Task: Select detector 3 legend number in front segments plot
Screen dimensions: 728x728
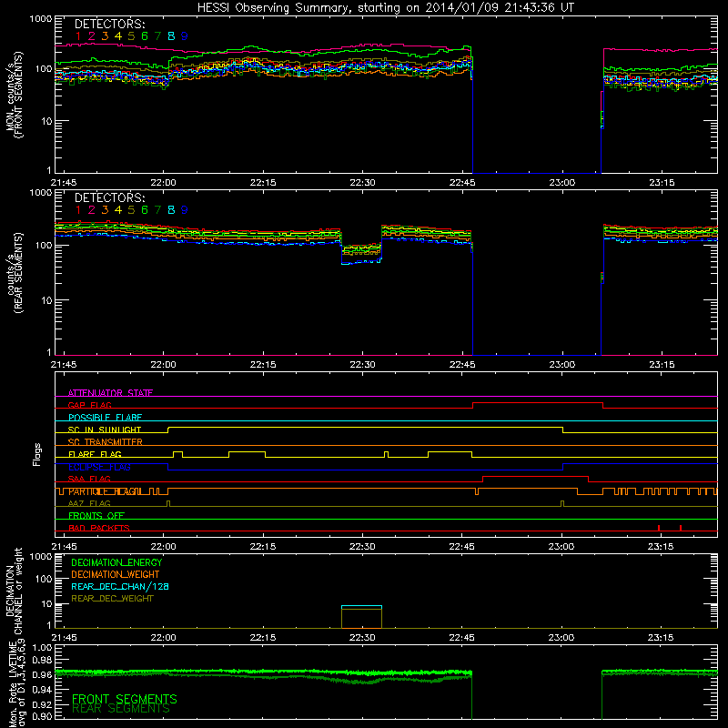Action: click(x=105, y=36)
